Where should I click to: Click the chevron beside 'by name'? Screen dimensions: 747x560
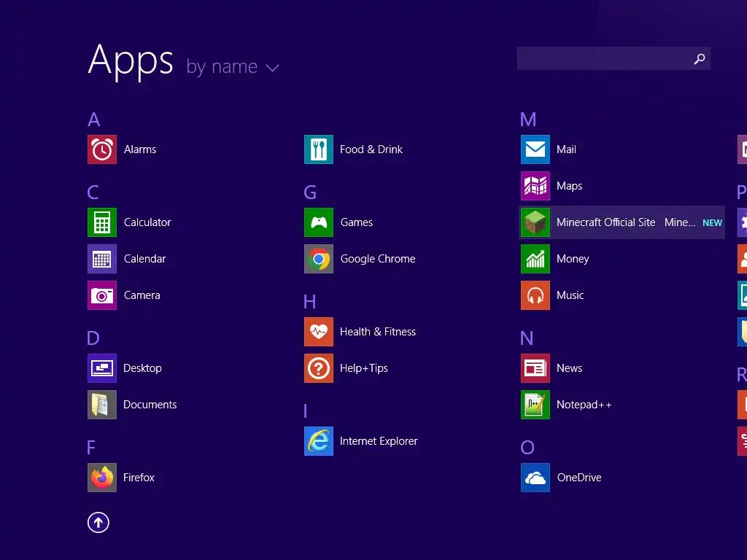coord(273,68)
